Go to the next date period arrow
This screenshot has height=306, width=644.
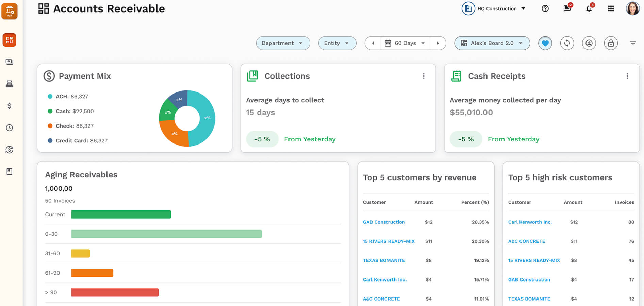438,43
